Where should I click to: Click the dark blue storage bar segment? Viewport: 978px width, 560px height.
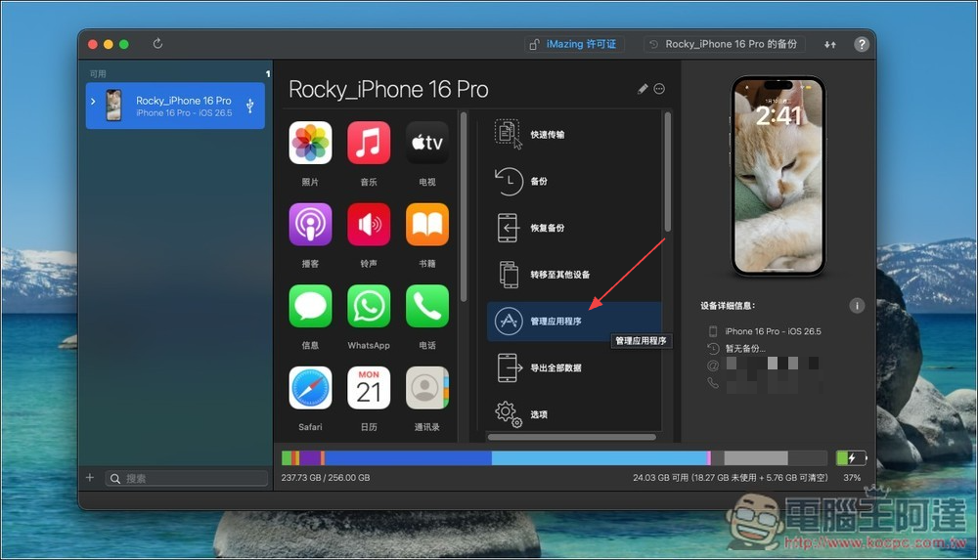click(x=408, y=457)
